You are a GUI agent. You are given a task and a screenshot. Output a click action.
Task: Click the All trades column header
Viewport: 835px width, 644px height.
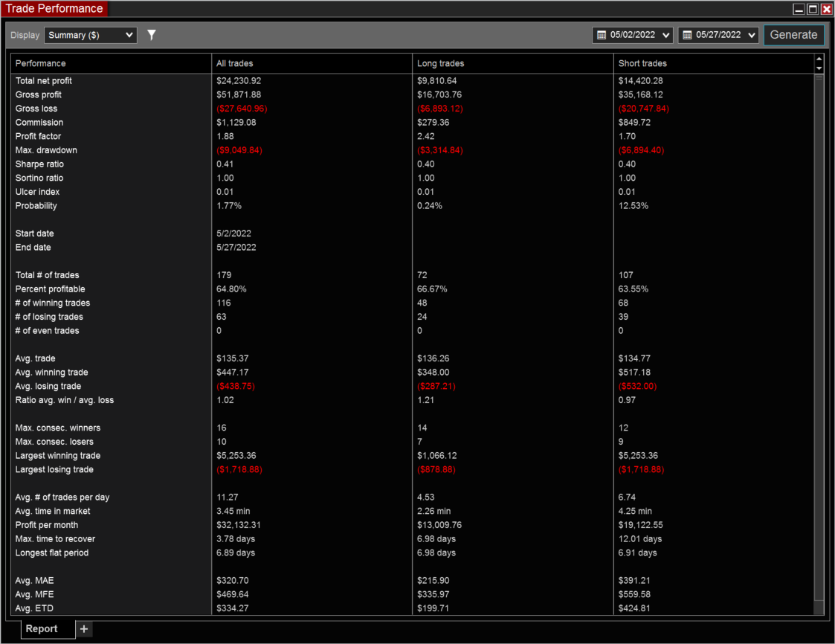coord(312,63)
